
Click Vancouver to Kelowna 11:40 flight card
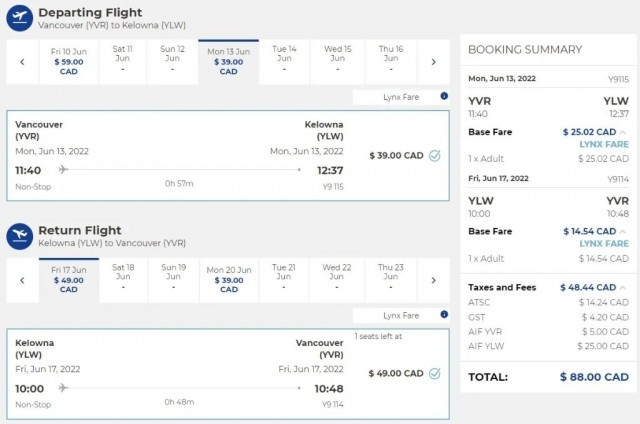tap(228, 155)
